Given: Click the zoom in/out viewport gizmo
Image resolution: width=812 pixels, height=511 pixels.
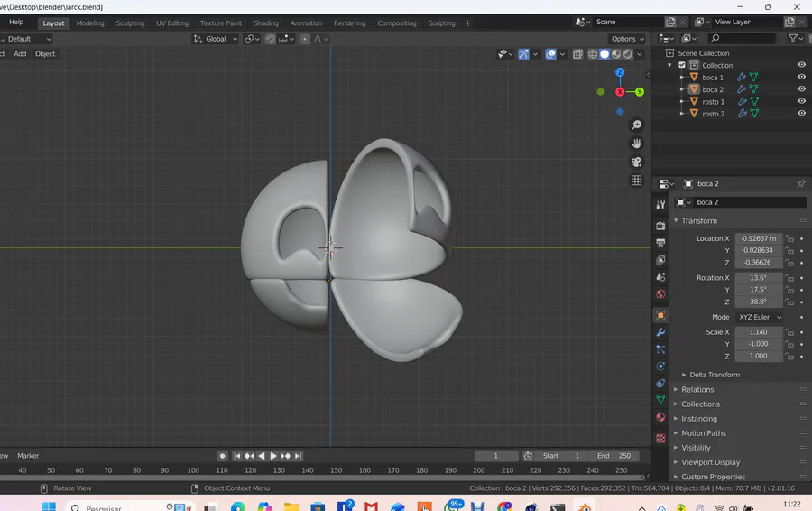Looking at the screenshot, I should point(636,125).
